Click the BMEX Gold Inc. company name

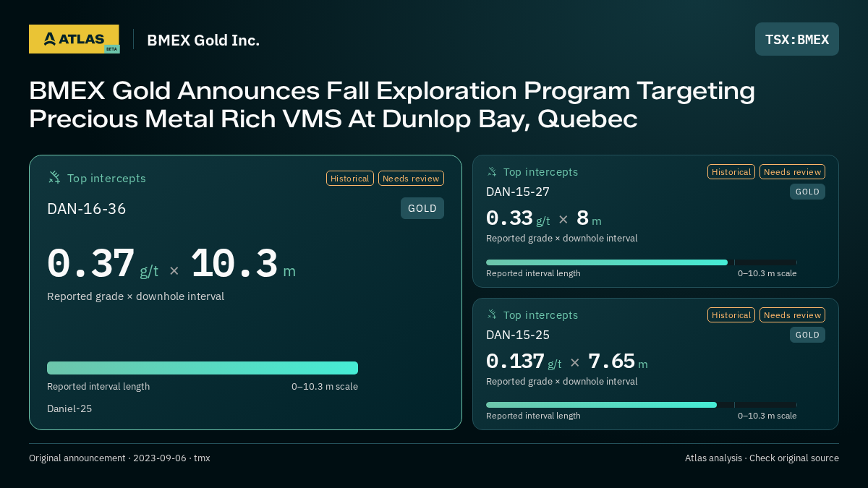203,40
